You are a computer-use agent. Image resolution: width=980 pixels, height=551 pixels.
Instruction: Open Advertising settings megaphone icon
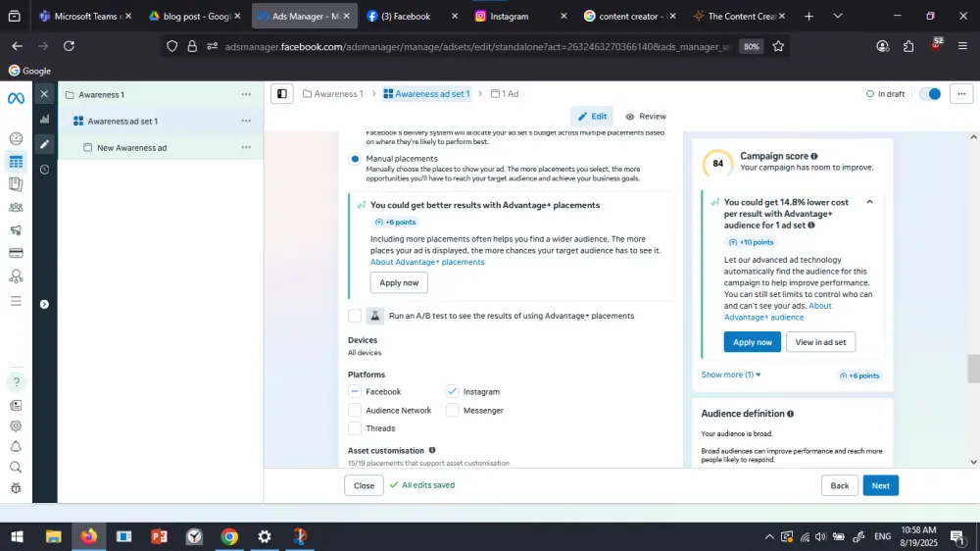click(x=17, y=230)
